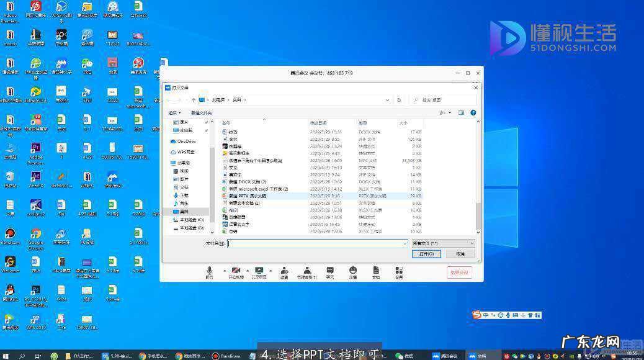Select the 开启视频 (start video) icon
Viewport: 644px width, 360px height.
tap(235, 269)
